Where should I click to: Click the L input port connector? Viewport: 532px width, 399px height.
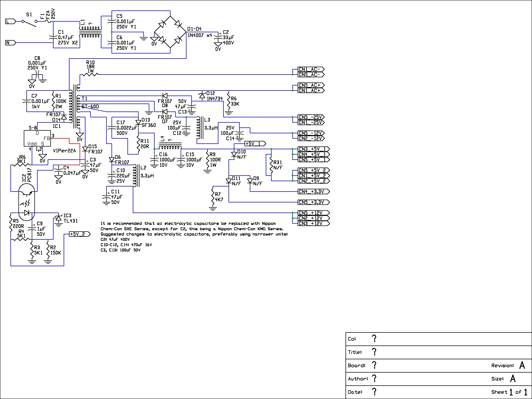pyautogui.click(x=11, y=21)
